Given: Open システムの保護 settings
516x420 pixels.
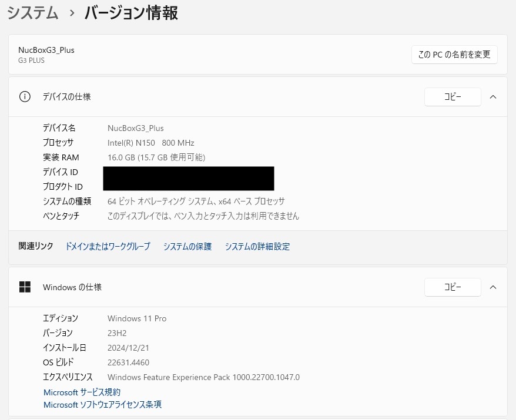Looking at the screenshot, I should 187,246.
